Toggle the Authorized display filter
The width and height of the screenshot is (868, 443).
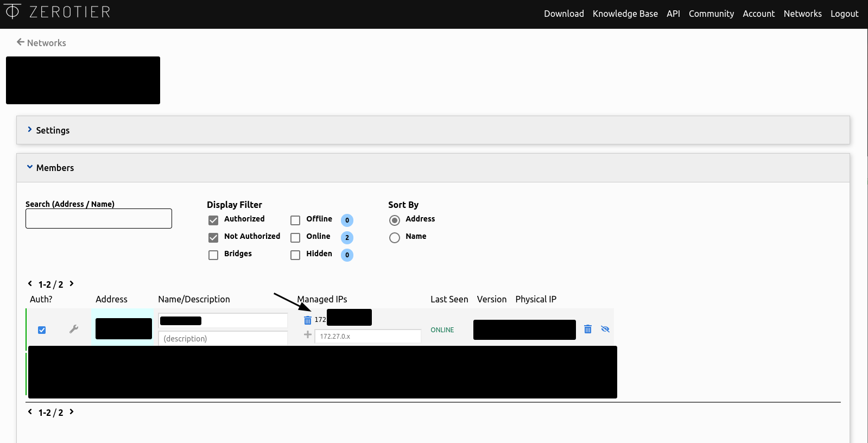(x=213, y=220)
